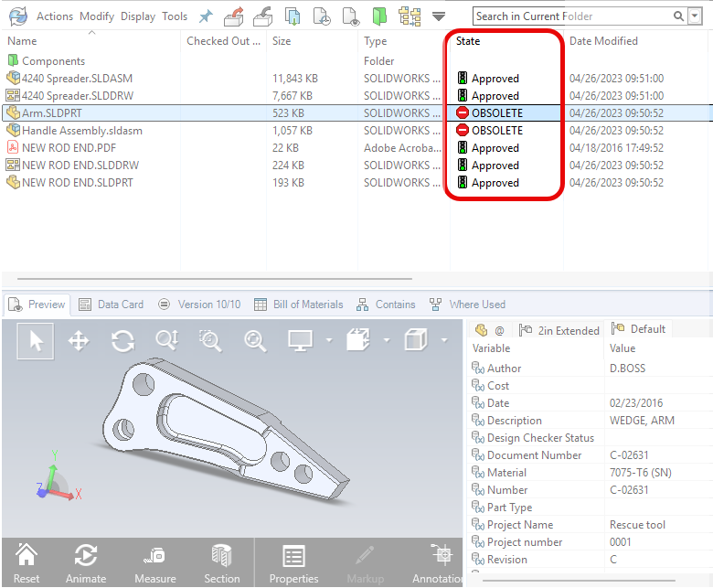The height and width of the screenshot is (588, 713).
Task: Click the display monitor icon in preview
Action: point(300,340)
